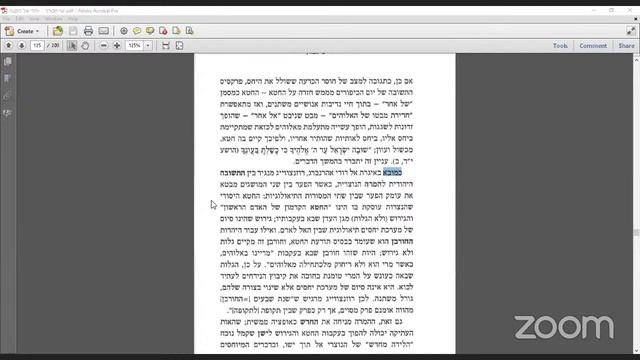Open the File menu
The image size is (640, 360).
tap(6, 19)
